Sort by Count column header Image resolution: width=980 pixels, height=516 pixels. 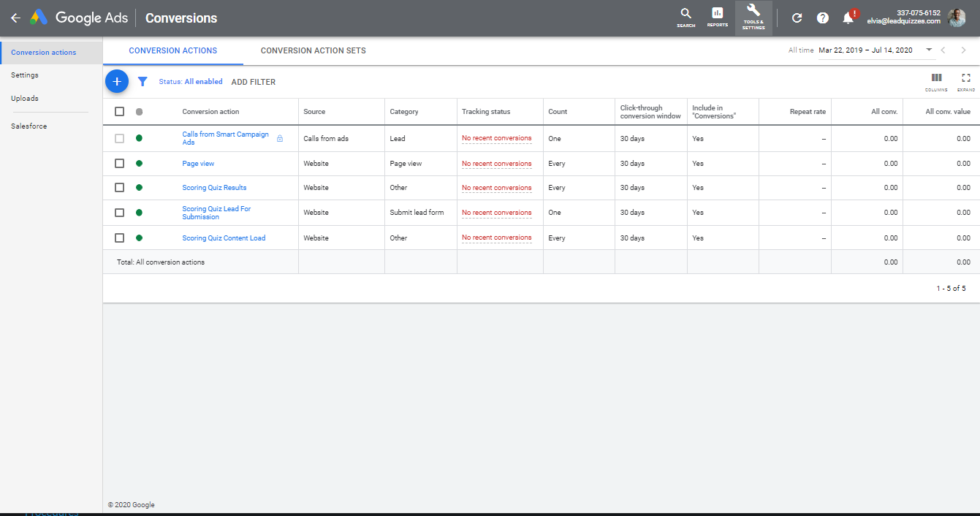click(558, 112)
